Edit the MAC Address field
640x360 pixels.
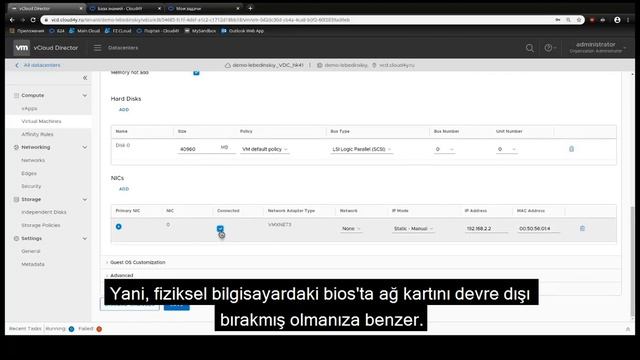[539, 229]
